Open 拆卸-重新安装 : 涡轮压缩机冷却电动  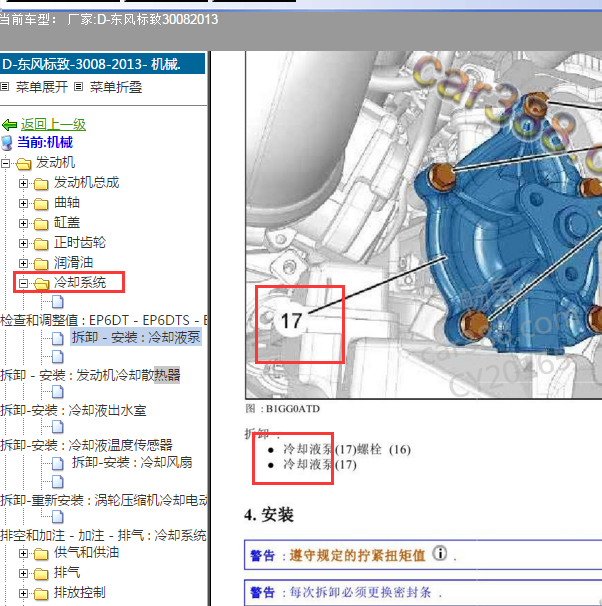pos(104,500)
